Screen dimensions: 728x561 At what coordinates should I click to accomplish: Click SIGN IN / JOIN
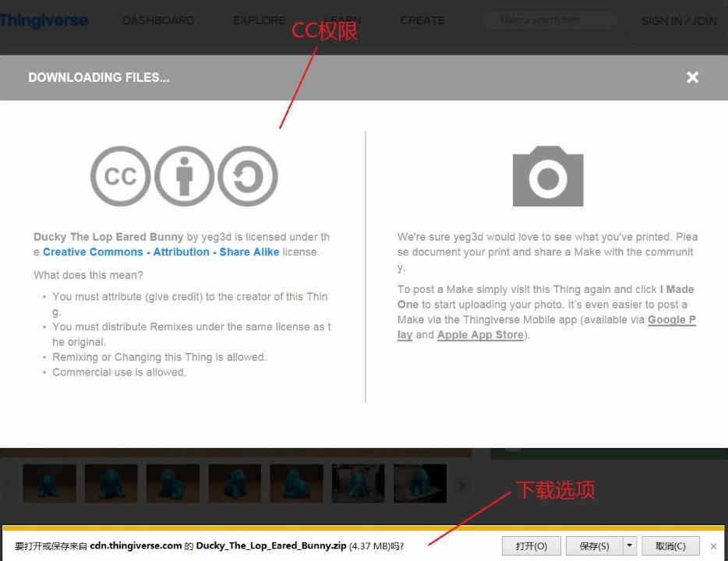pos(679,21)
